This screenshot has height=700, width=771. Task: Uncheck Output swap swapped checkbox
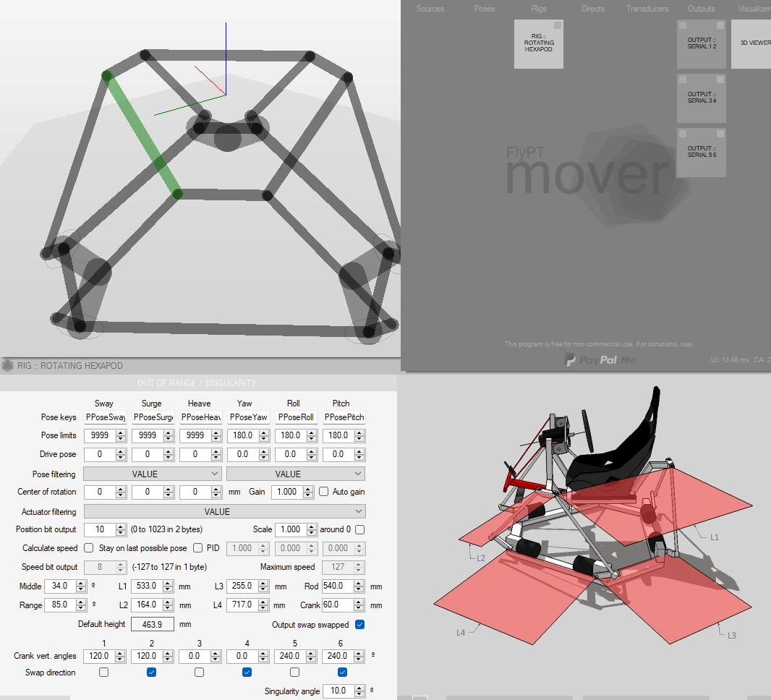360,624
